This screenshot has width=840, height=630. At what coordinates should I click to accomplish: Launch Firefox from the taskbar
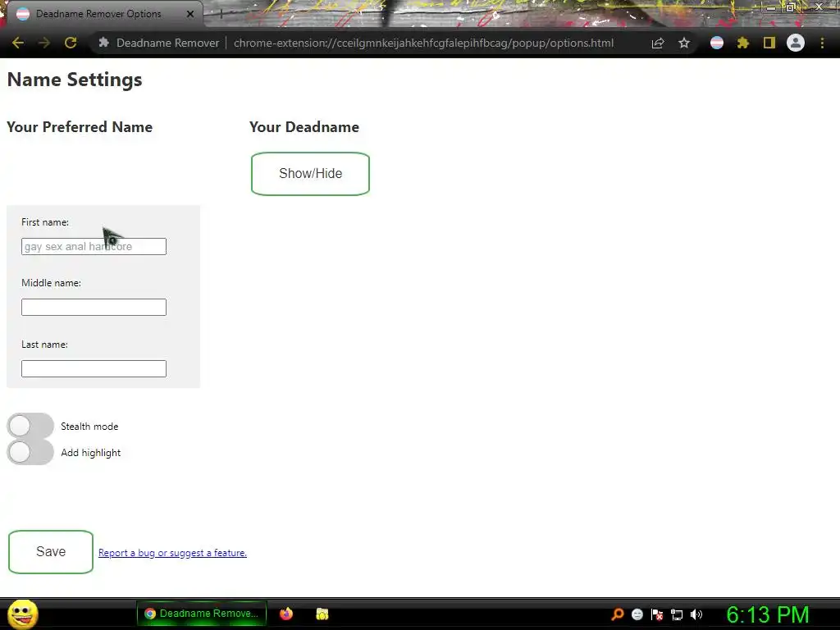coord(286,614)
